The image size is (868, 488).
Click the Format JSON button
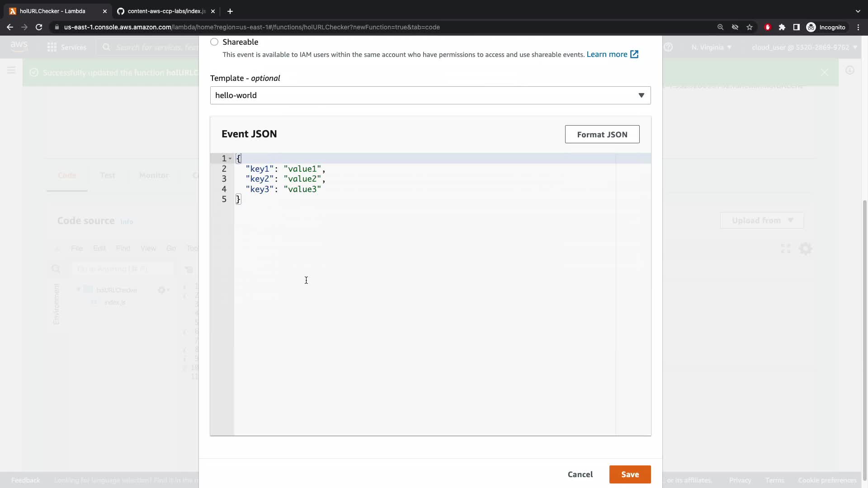pos(602,134)
